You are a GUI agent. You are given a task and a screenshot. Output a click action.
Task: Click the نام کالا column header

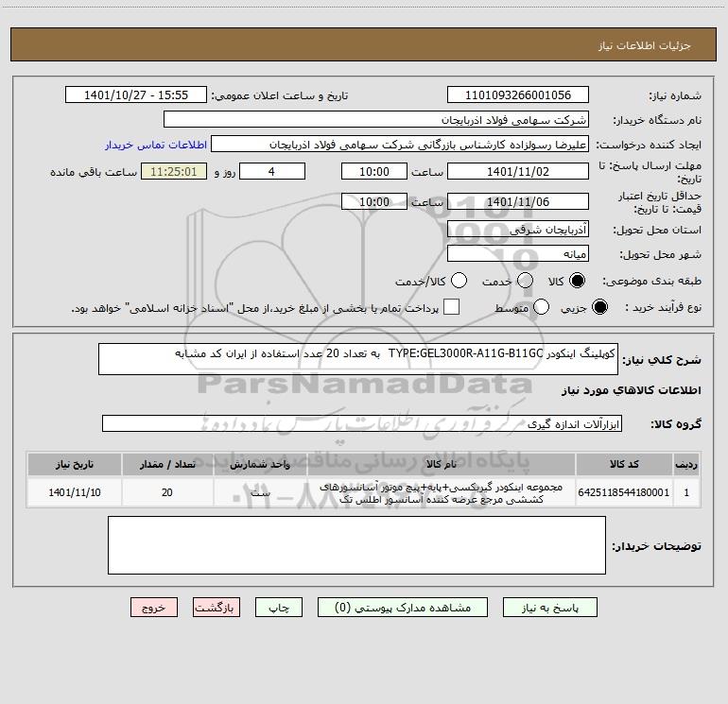tap(442, 464)
